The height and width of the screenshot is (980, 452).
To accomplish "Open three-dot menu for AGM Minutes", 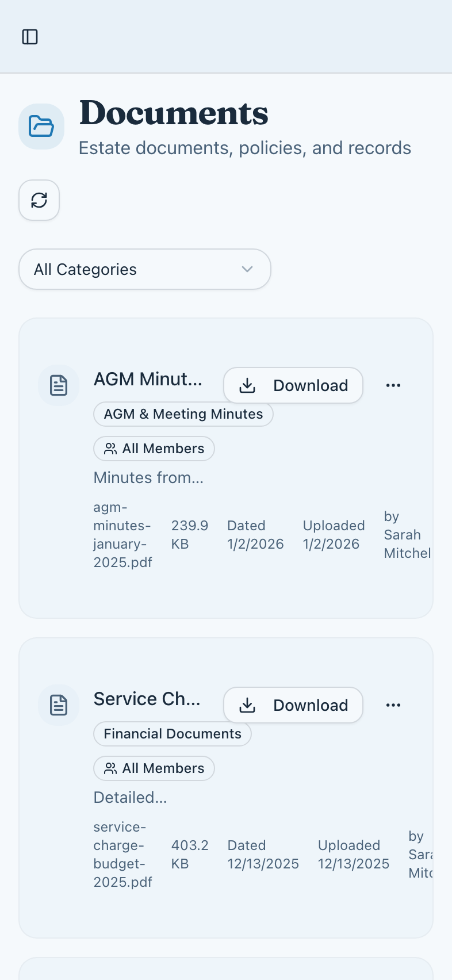I will [x=393, y=385].
